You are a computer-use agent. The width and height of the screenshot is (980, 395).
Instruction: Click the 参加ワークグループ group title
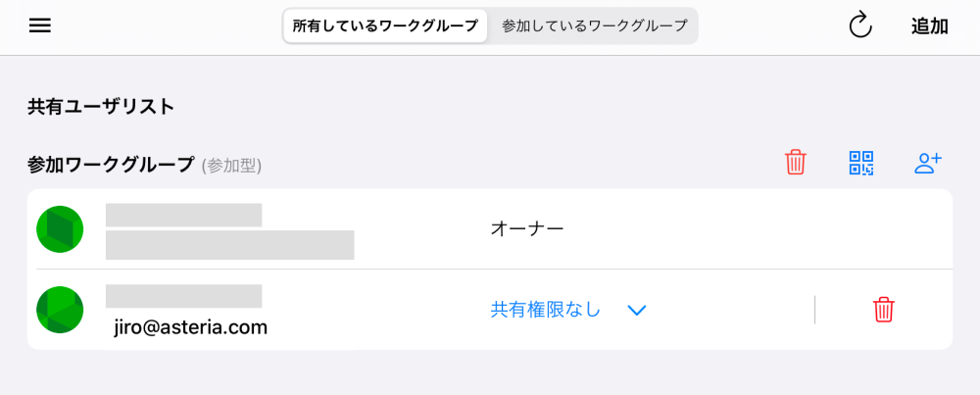(111, 165)
